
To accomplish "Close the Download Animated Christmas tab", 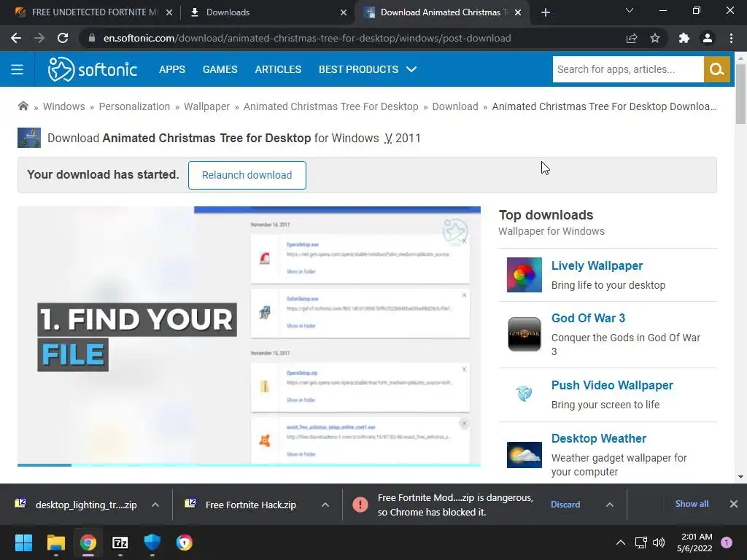I will (x=519, y=12).
